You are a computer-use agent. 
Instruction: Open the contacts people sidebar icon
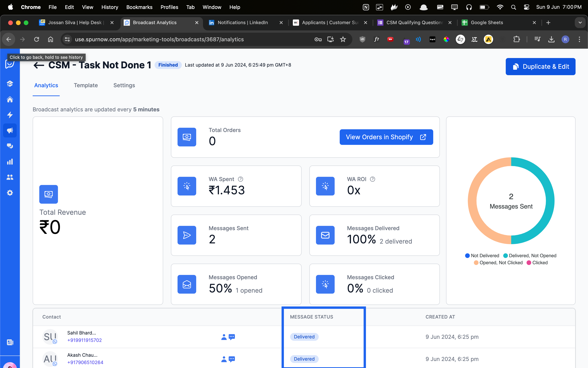click(x=10, y=177)
